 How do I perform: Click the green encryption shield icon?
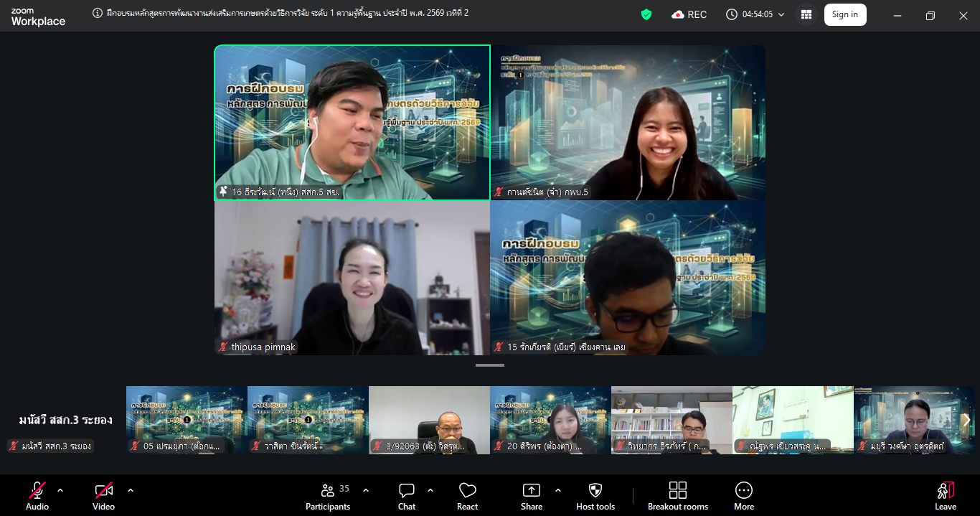click(646, 14)
